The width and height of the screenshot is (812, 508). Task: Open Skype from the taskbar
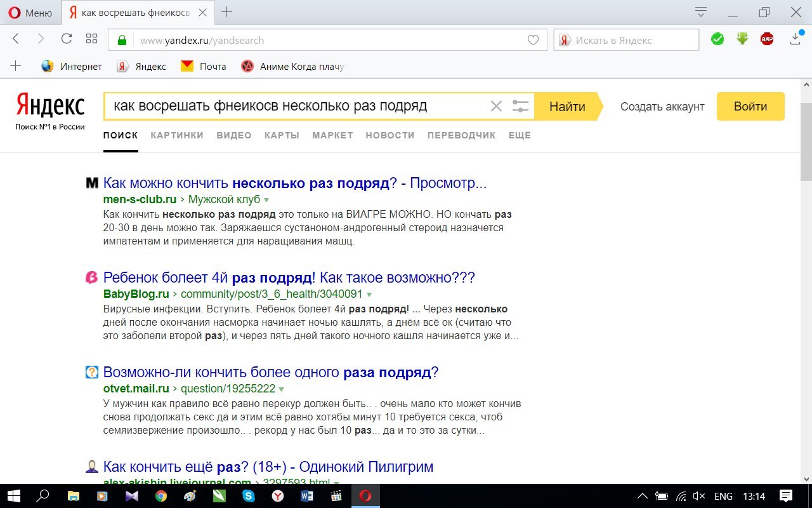point(249,496)
